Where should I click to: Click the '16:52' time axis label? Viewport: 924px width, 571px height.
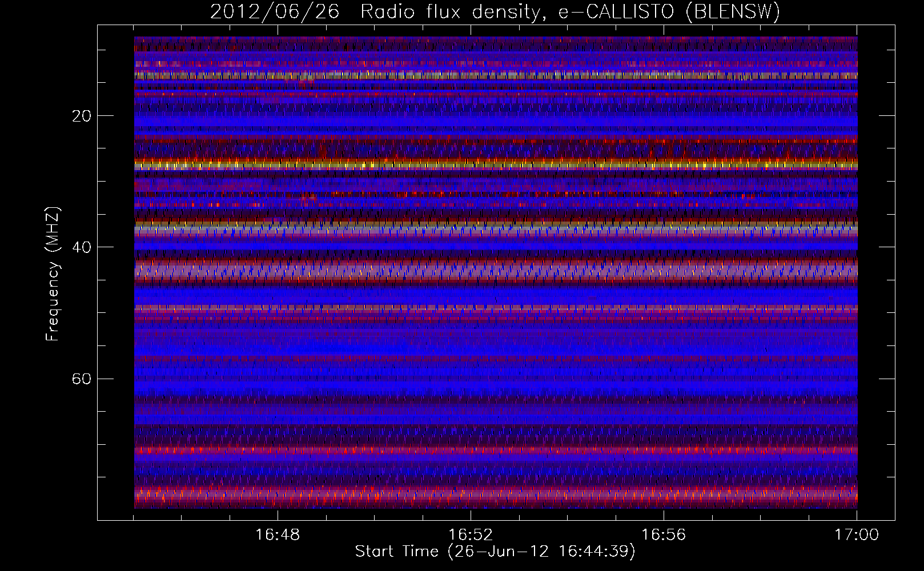[x=471, y=535]
